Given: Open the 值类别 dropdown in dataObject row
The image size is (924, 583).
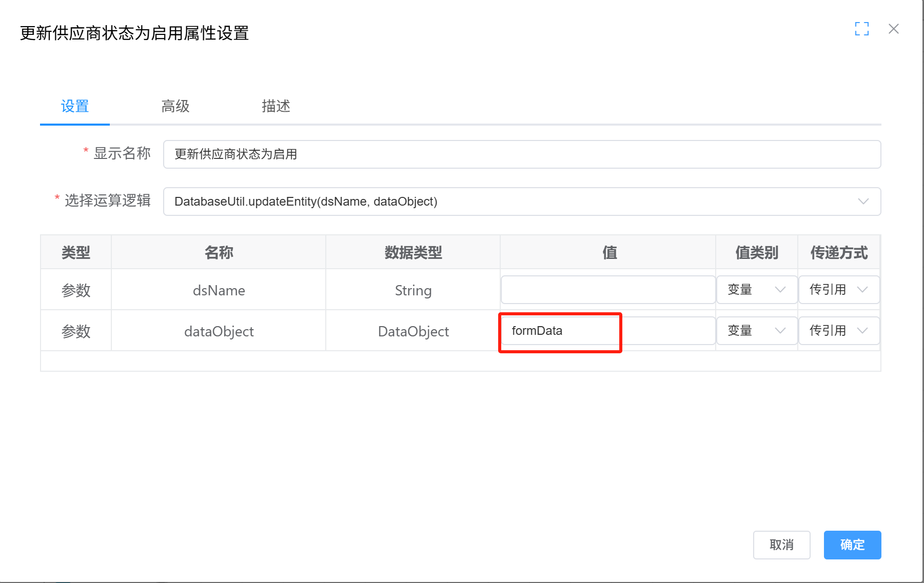Looking at the screenshot, I should tap(757, 330).
